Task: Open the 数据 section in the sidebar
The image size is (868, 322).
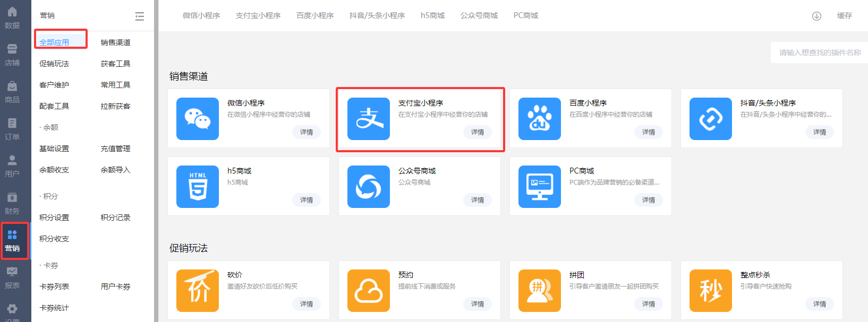Action: (x=12, y=18)
